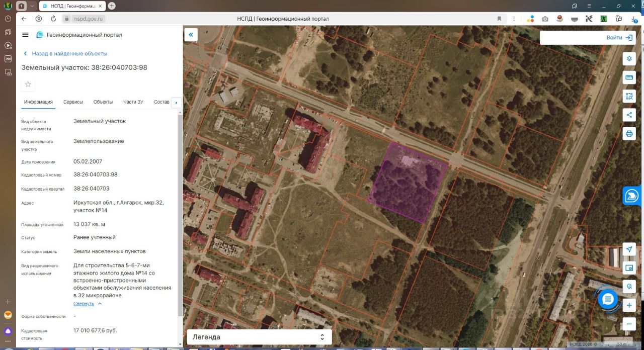The image size is (644, 350).
Task: Zoom in the map with the plus button
Action: coord(629,305)
